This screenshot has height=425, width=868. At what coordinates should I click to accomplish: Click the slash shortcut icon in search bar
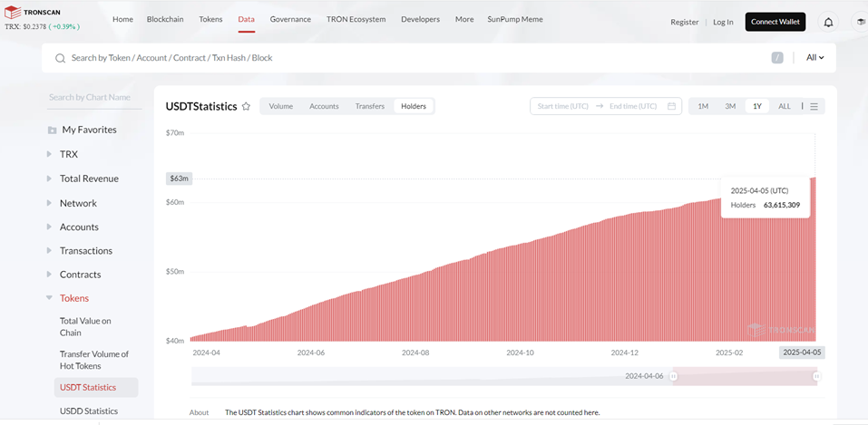[x=777, y=58]
